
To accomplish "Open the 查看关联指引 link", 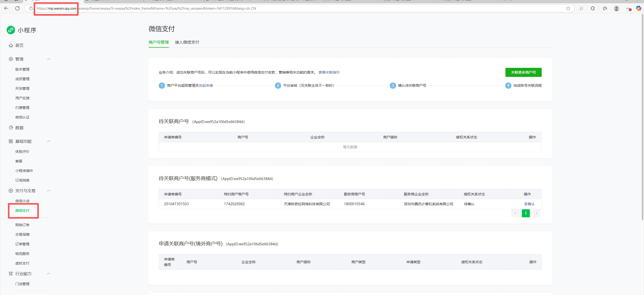I will click(x=329, y=72).
